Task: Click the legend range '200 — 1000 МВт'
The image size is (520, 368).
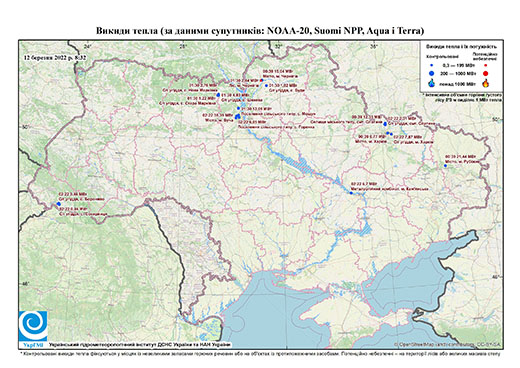Action: click(459, 73)
